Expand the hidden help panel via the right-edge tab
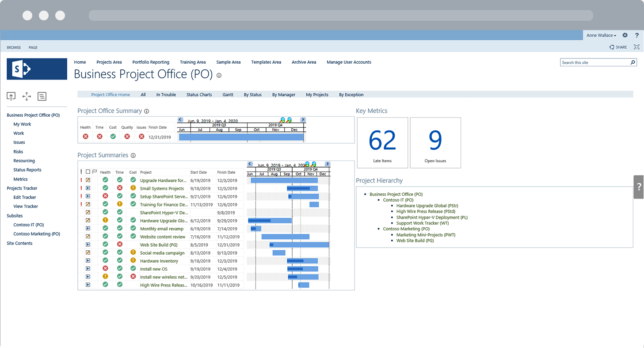Viewport: 644px width, 348px height. tap(639, 187)
